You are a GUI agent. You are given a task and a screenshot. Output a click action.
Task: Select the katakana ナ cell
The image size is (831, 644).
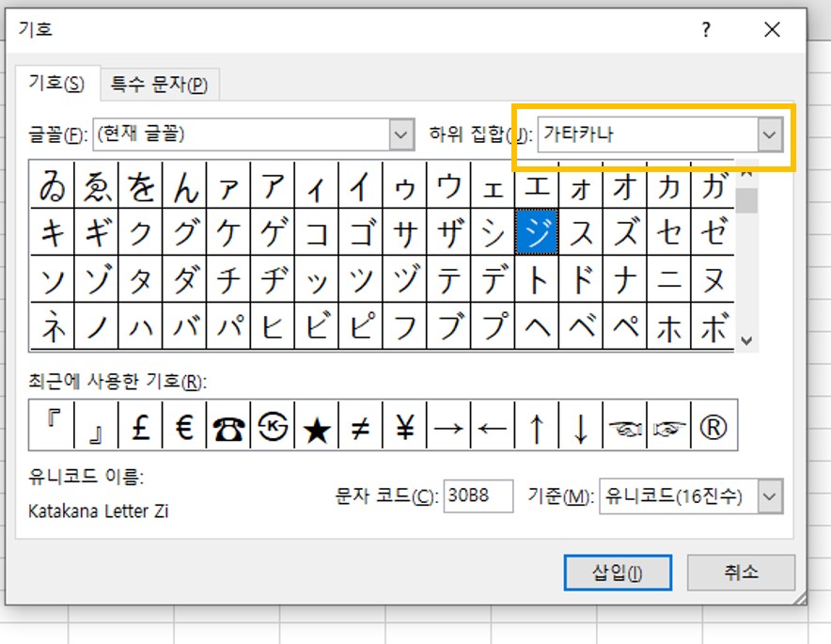pyautogui.click(x=624, y=279)
